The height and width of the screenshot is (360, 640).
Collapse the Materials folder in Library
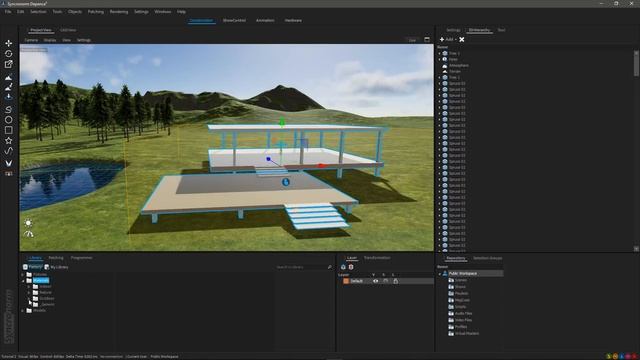tap(23, 281)
